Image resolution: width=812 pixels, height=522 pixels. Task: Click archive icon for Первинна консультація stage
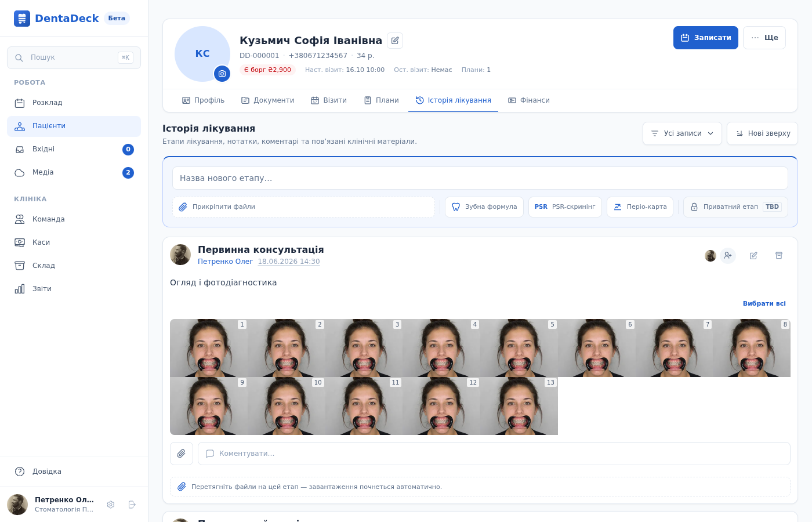(x=779, y=256)
